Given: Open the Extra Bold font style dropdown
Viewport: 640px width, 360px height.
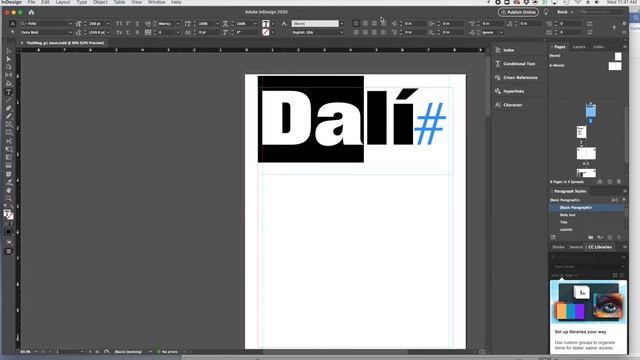Looking at the screenshot, I should tap(70, 32).
